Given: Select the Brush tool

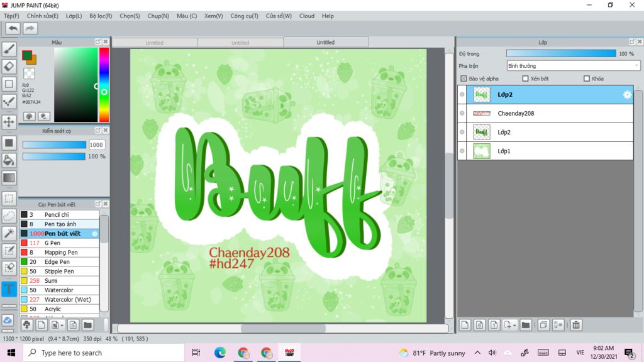Looking at the screenshot, I should tap(9, 49).
